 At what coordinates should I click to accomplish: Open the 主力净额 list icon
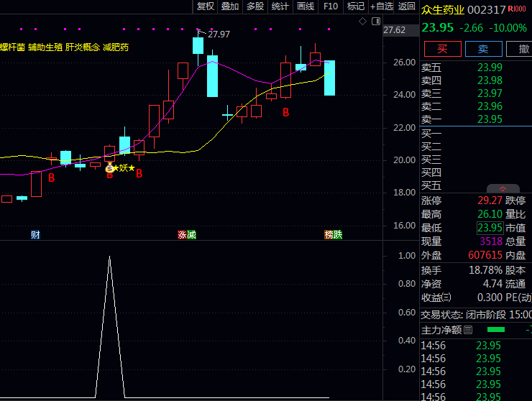point(468,330)
